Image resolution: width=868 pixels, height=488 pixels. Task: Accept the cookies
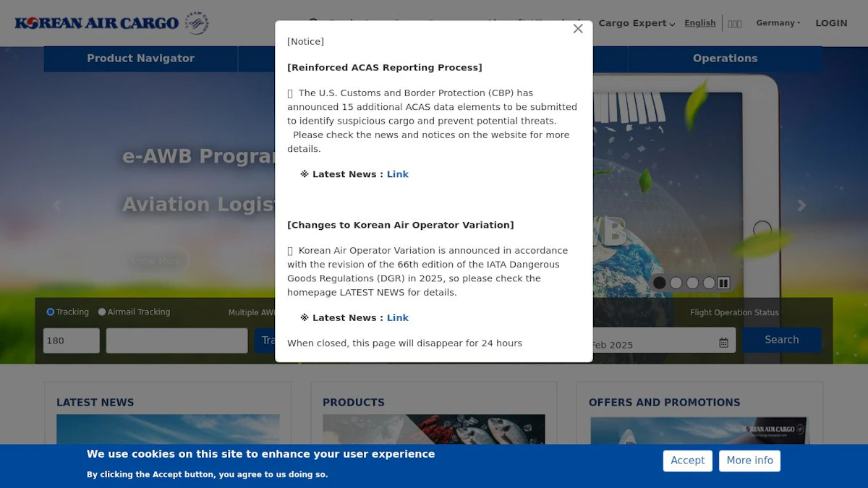pyautogui.click(x=687, y=461)
